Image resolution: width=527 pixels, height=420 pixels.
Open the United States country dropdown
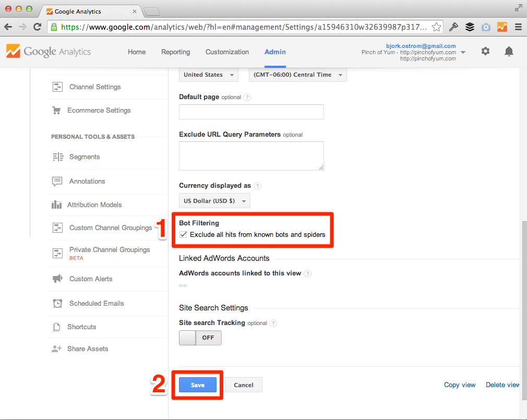pyautogui.click(x=209, y=75)
